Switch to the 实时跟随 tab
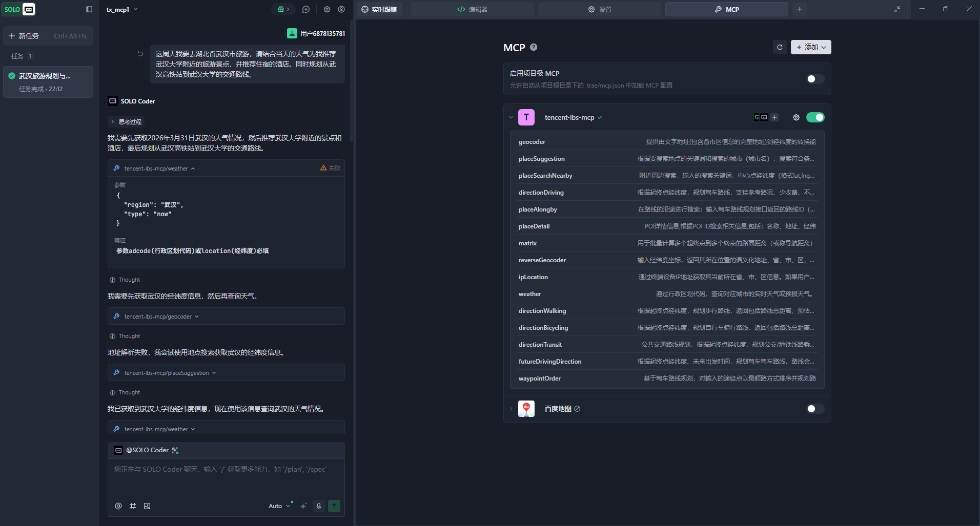This screenshot has width=980, height=526. [x=379, y=9]
